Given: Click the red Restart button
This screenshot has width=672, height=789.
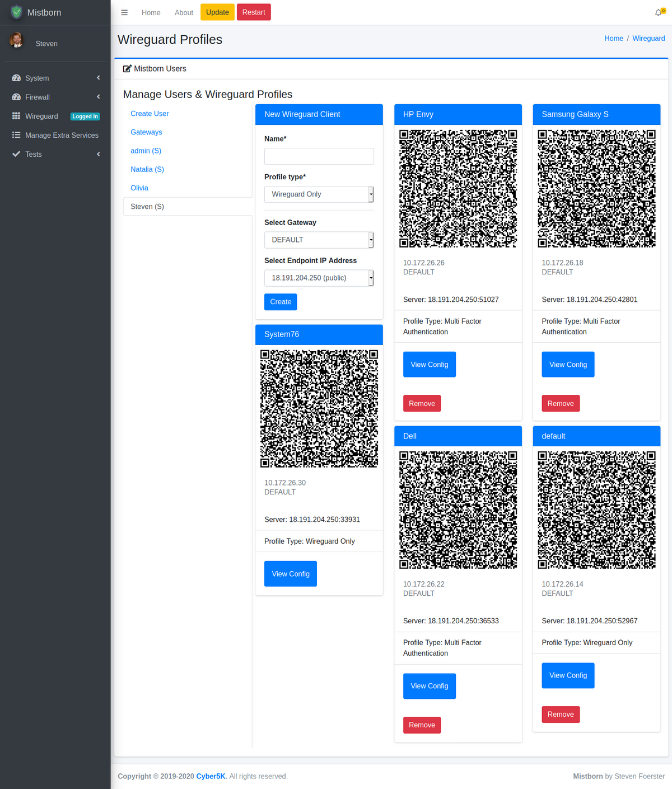Looking at the screenshot, I should pyautogui.click(x=254, y=12).
